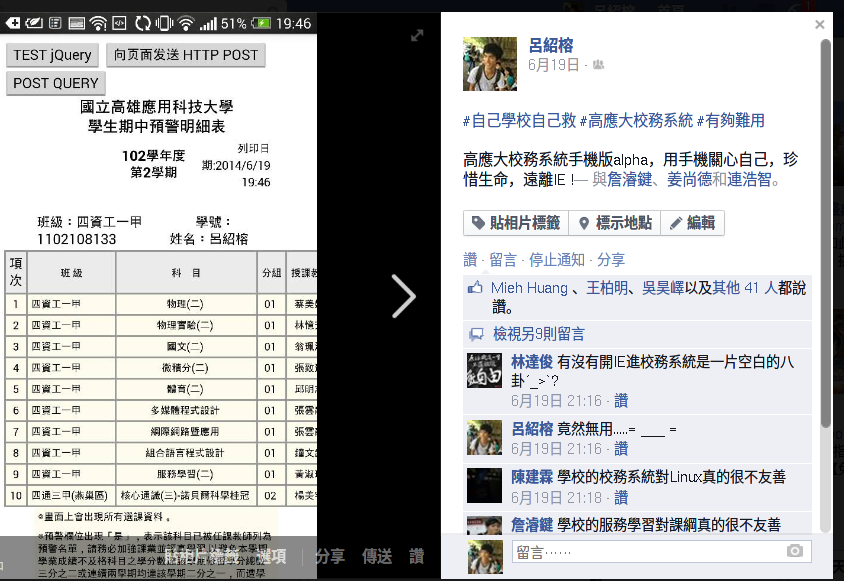The height and width of the screenshot is (581, 844).
Task: Click 讚 in photo bottom bar
Action: pyautogui.click(x=417, y=556)
